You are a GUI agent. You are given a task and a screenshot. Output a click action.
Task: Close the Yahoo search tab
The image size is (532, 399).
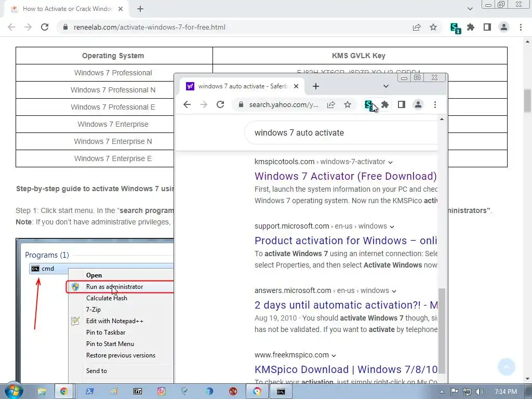tap(296, 86)
